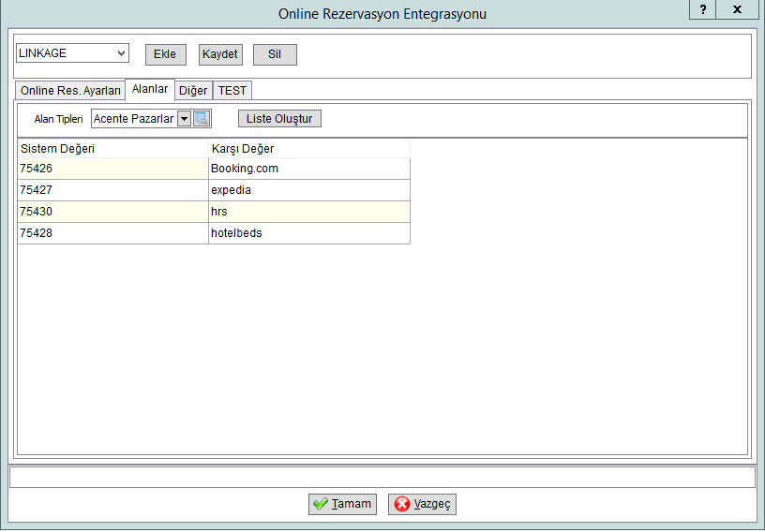The image size is (765, 532).
Task: Click the hrs cell
Action: click(309, 212)
